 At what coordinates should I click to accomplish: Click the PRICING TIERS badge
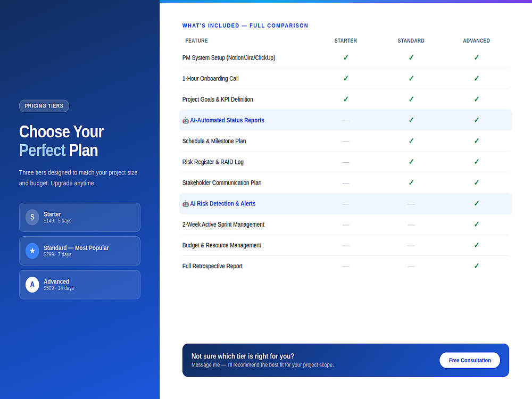(44, 106)
